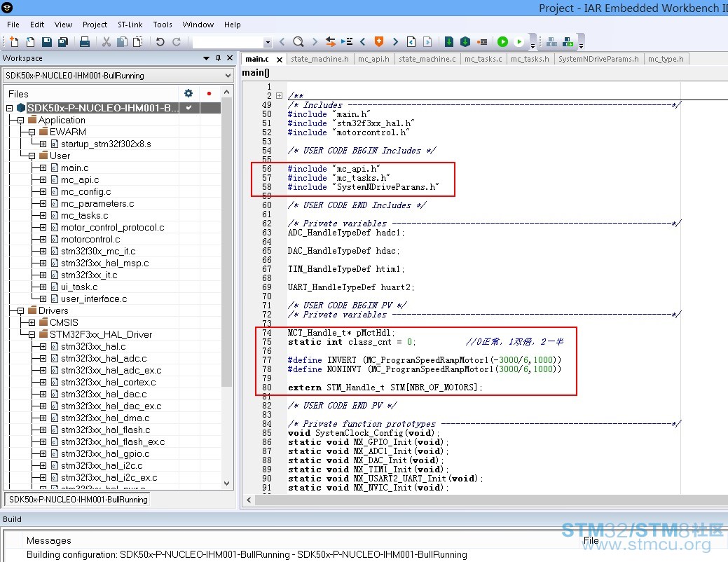
Task: Click the Undo arrow icon
Action: [160, 42]
